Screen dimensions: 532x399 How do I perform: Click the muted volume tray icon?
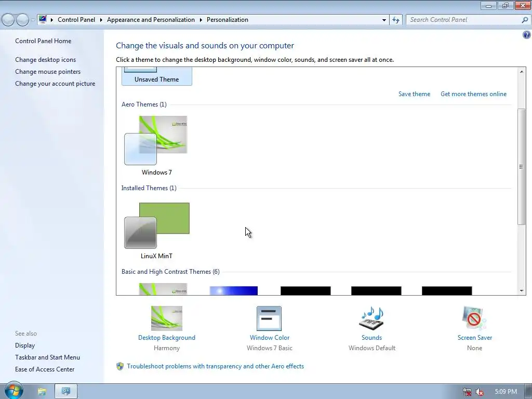click(x=480, y=392)
